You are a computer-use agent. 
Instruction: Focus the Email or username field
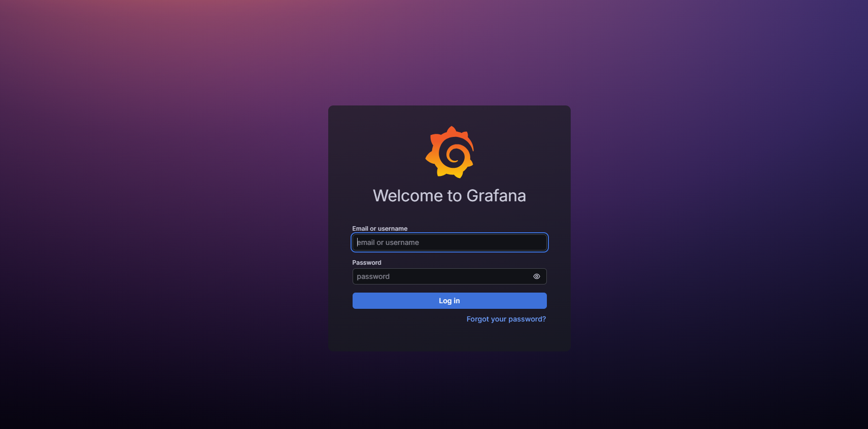click(449, 242)
